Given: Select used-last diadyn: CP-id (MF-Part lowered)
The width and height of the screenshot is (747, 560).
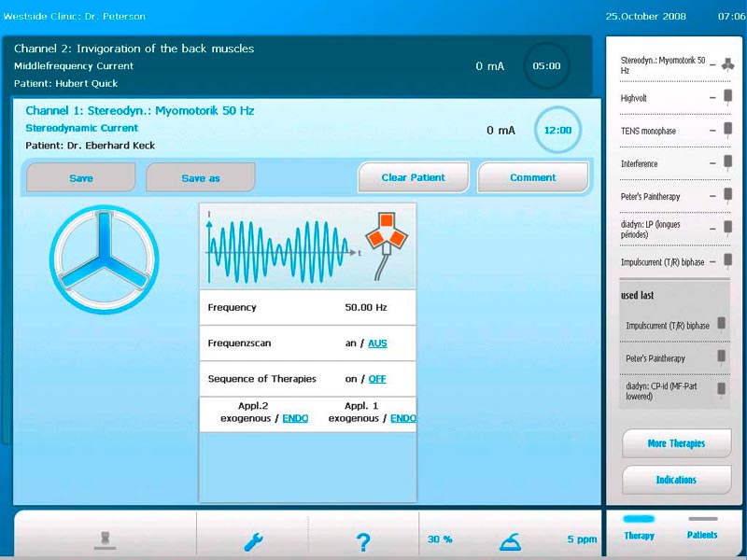Looking at the screenshot, I should [x=661, y=391].
